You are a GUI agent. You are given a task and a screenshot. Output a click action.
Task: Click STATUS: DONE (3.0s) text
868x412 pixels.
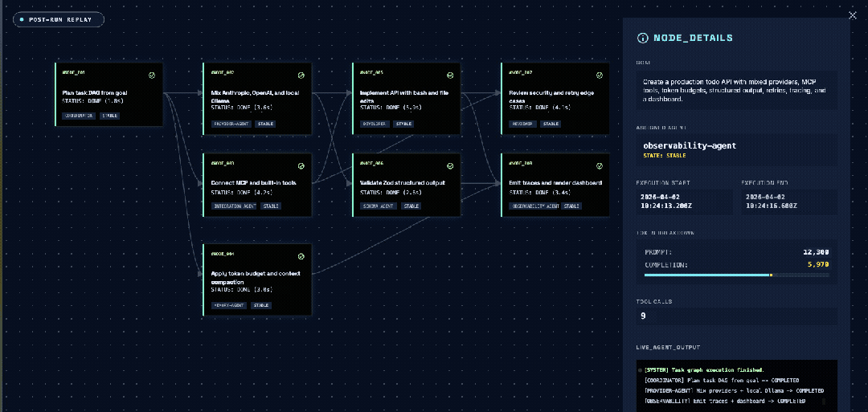241,290
